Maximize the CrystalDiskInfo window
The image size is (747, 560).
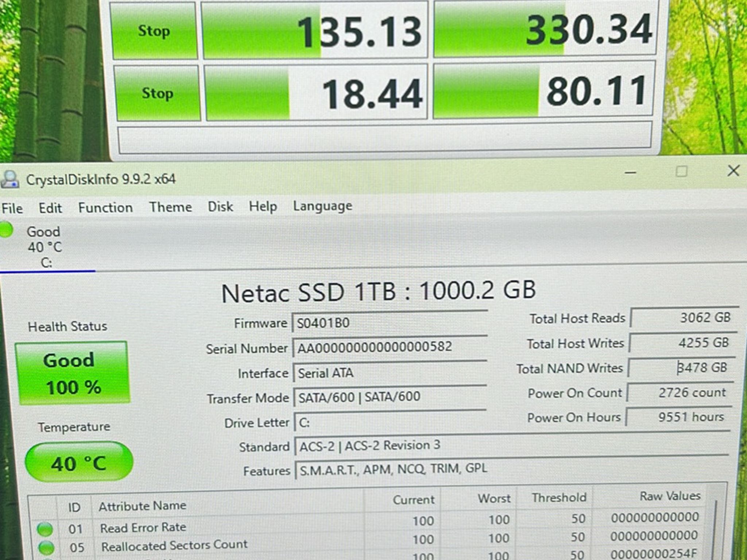[x=681, y=171]
